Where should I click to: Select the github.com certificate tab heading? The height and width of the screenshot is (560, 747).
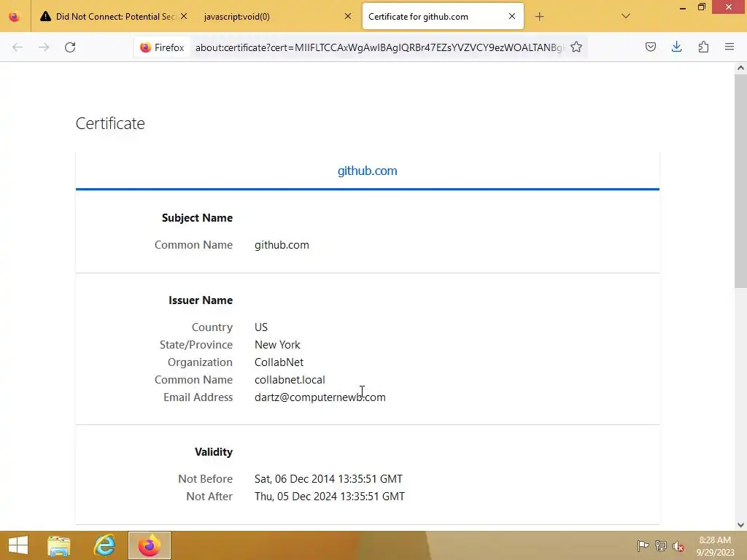[368, 171]
